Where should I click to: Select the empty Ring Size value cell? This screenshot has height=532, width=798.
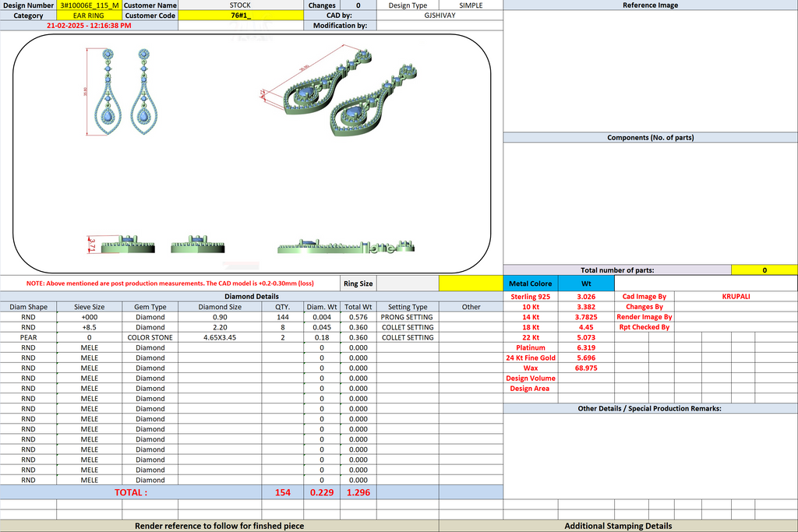[408, 284]
